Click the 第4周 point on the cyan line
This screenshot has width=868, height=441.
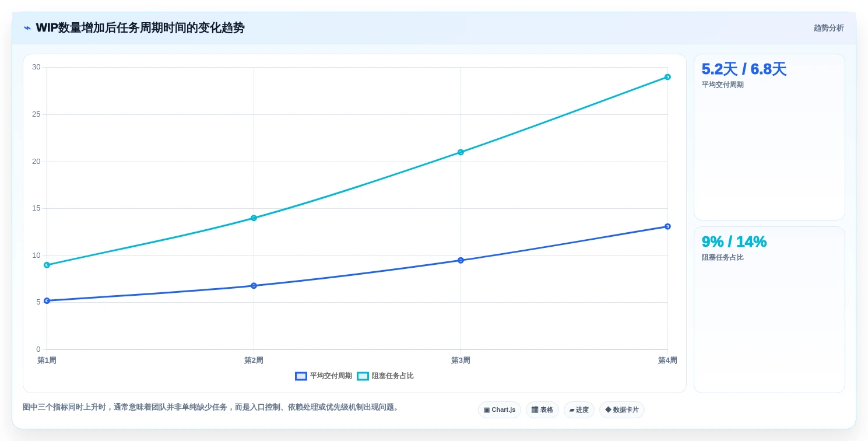(x=667, y=77)
